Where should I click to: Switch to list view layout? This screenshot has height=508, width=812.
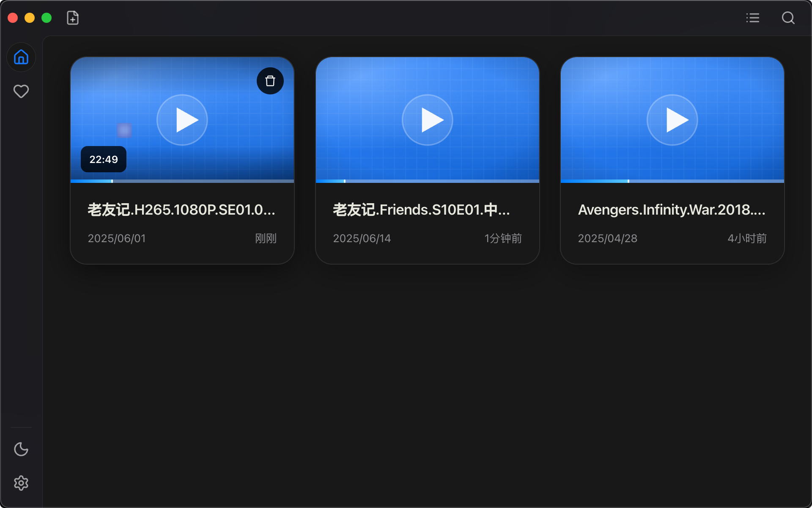[753, 18]
